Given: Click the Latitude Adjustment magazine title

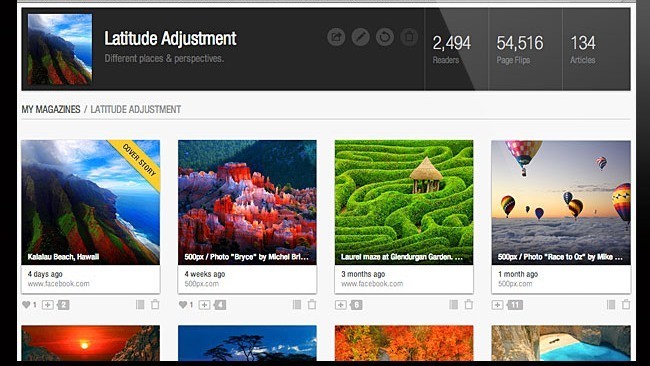Looking at the screenshot, I should [x=170, y=39].
